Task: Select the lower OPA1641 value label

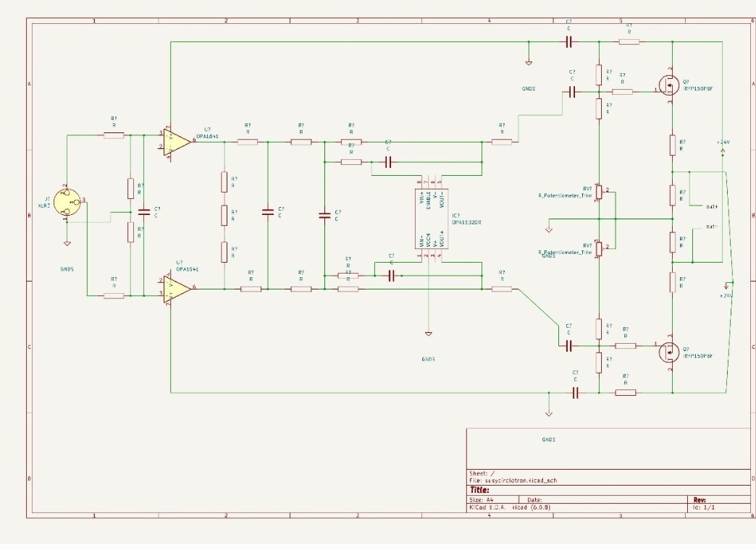Action: 187,269
